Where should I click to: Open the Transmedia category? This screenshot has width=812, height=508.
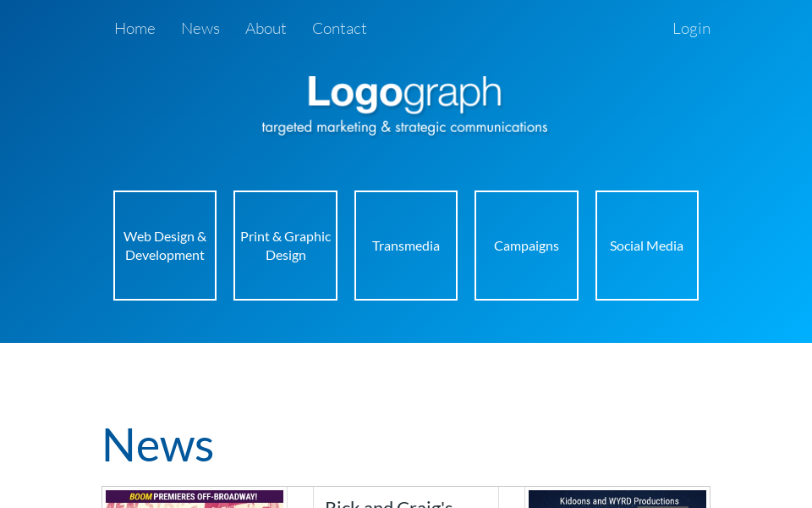(405, 246)
